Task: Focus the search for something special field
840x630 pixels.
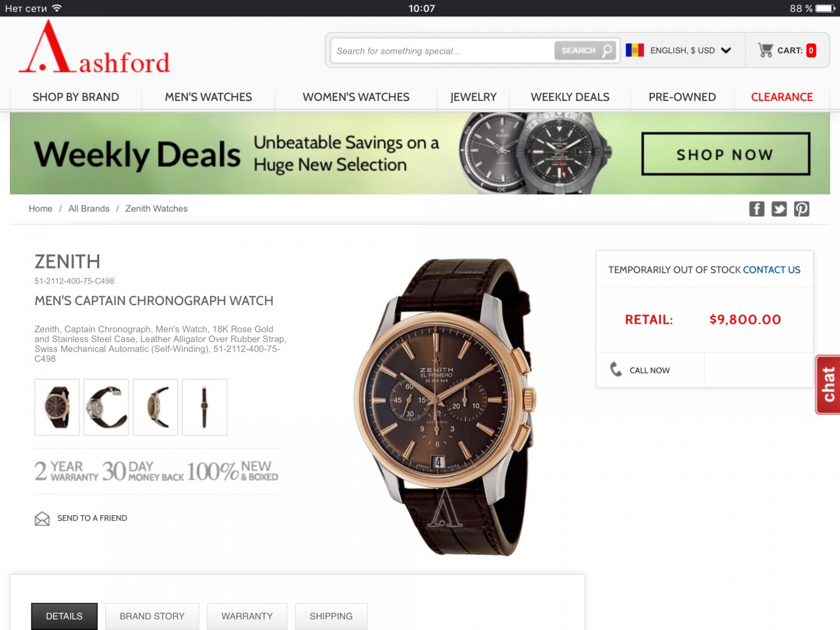Action: (x=442, y=51)
